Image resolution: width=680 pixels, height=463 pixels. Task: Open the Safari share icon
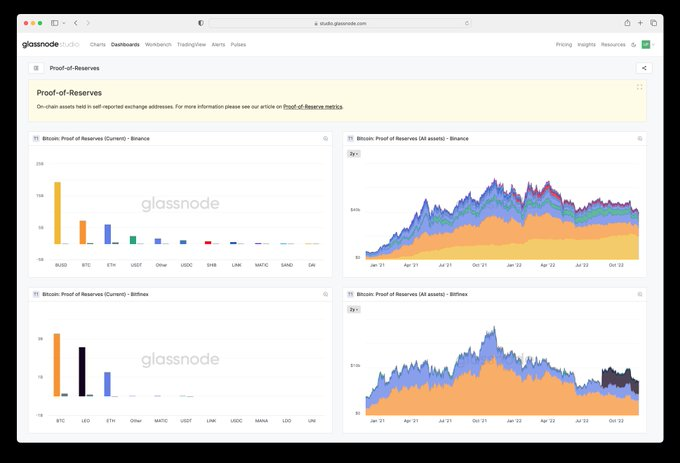pos(627,23)
